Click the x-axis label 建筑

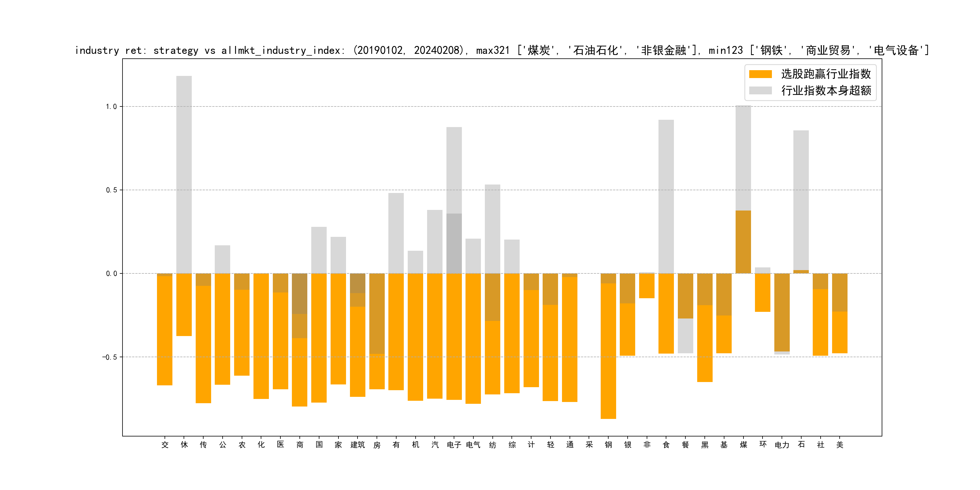[358, 445]
